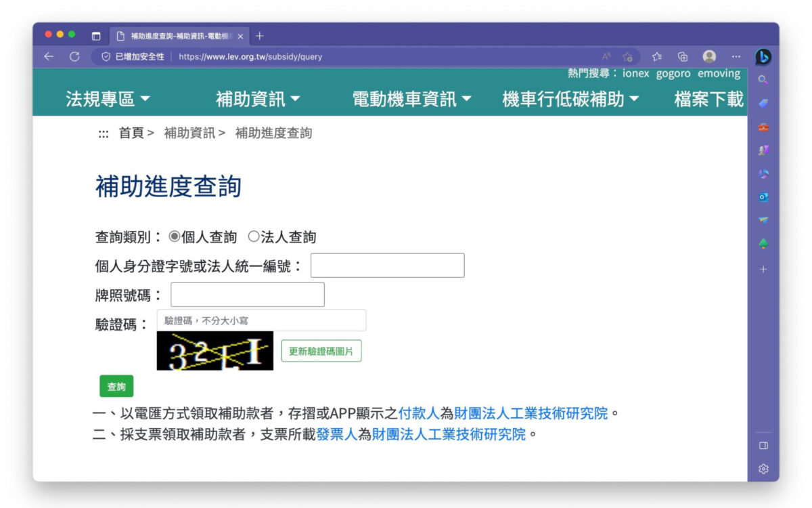
Task: Open the sidebar Outlook icon
Action: pyautogui.click(x=763, y=197)
